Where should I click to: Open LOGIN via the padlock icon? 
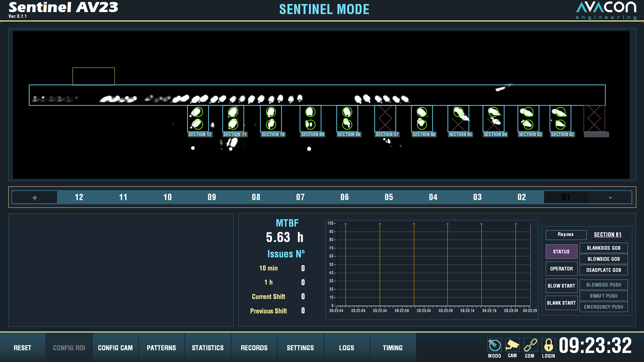click(x=548, y=346)
